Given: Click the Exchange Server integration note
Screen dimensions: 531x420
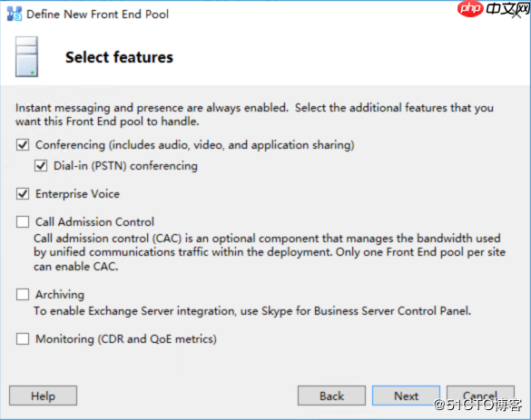Looking at the screenshot, I should 252,310.
